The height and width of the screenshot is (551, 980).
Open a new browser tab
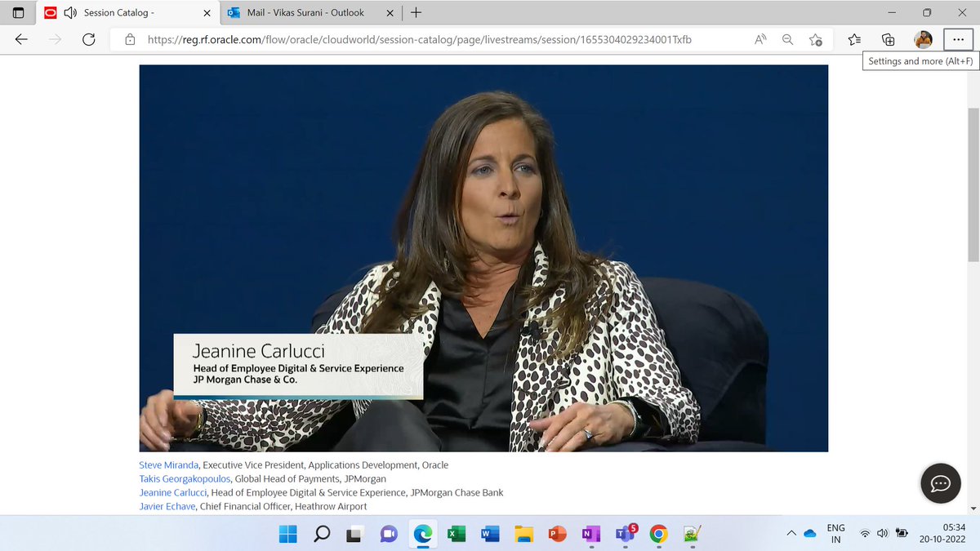pos(416,13)
